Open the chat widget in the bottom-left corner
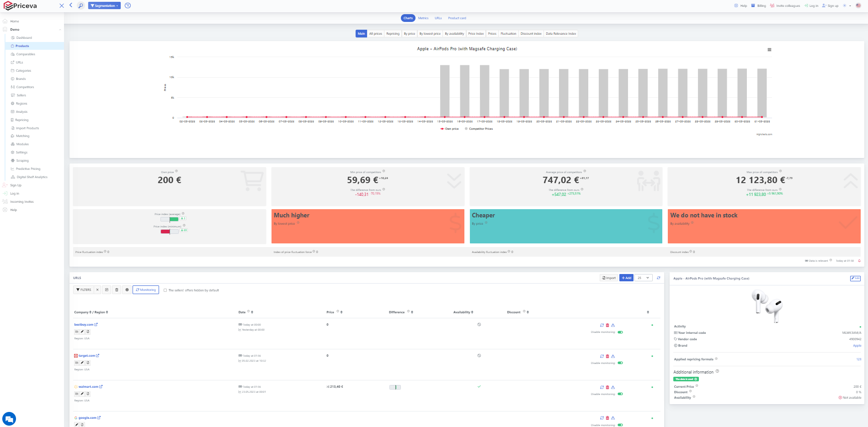Image resolution: width=868 pixels, height=427 pixels. [x=10, y=418]
